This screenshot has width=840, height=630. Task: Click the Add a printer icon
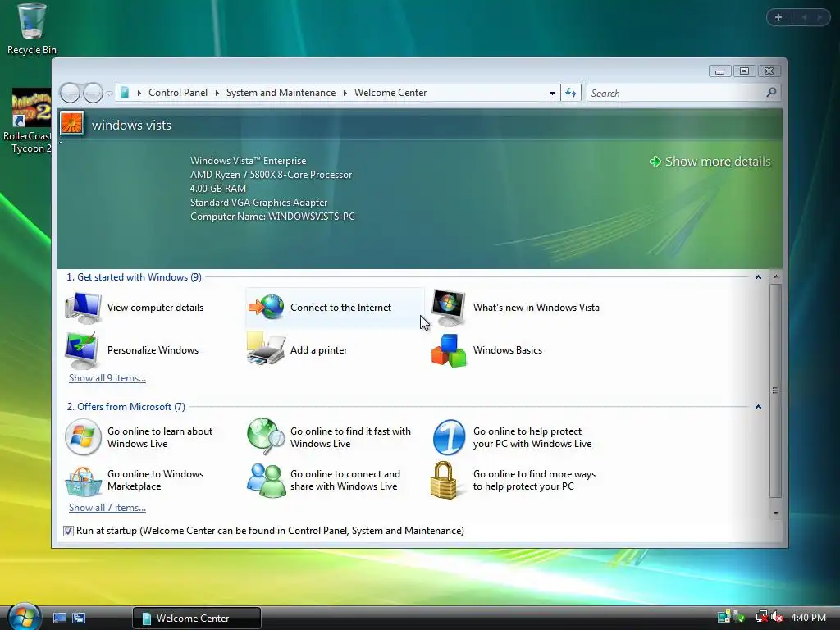pos(266,349)
